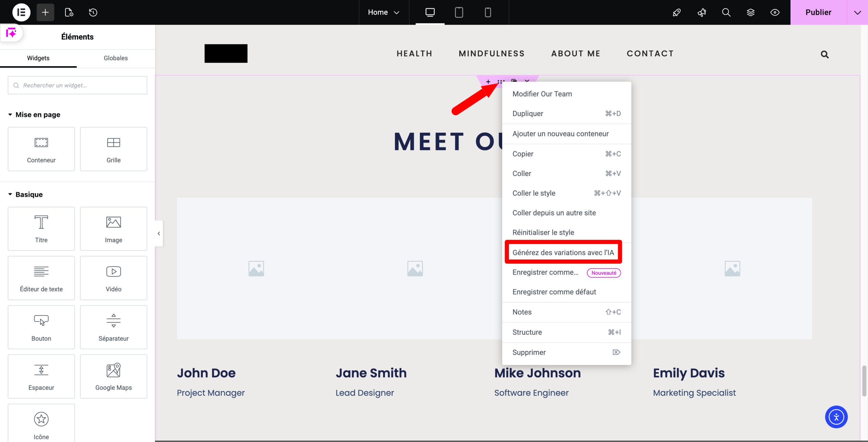Click John Doe's image placeholder
The width and height of the screenshot is (868, 442).
pos(256,268)
